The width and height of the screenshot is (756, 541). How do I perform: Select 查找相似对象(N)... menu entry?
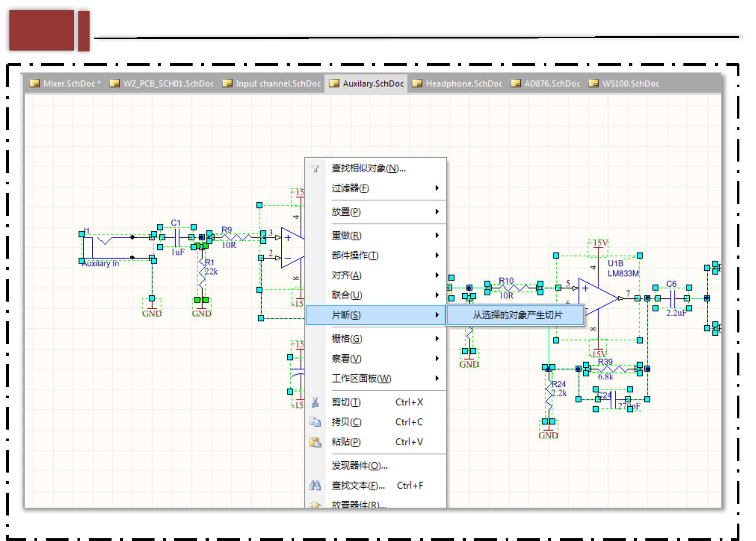[368, 169]
